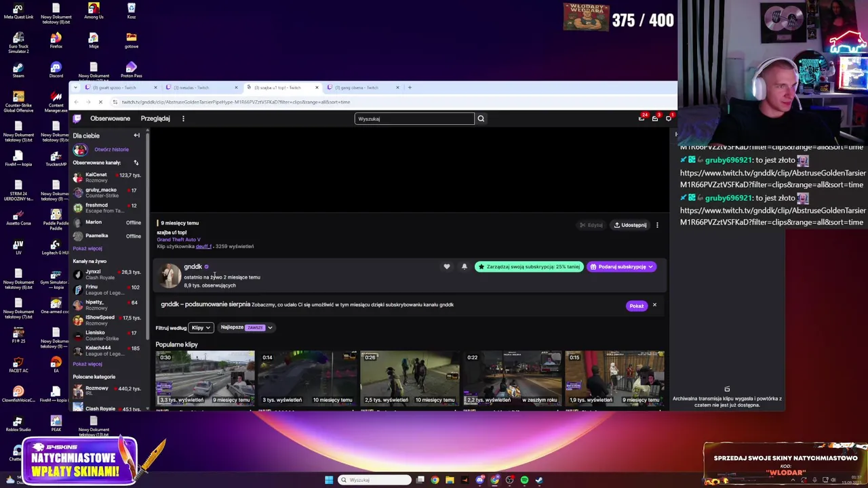
Task: Click Zarządzaj swoją subskrypcją button
Action: 529,267
